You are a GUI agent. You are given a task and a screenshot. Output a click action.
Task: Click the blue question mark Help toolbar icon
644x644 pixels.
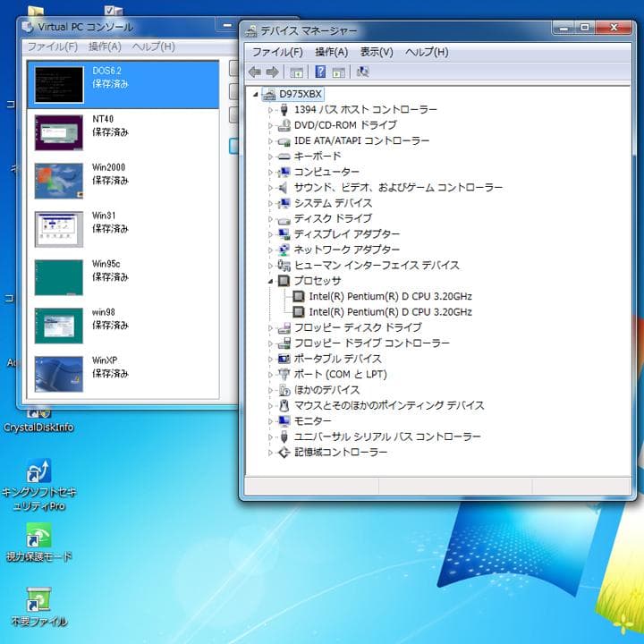320,72
